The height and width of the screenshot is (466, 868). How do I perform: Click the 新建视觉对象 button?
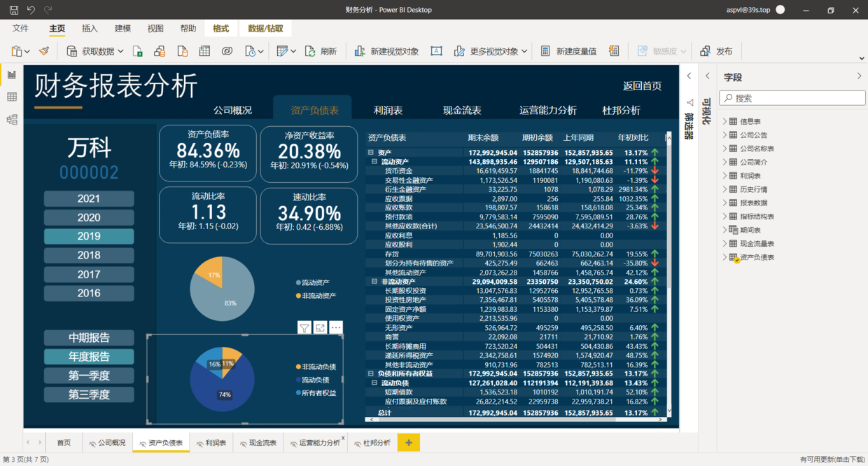coord(386,51)
